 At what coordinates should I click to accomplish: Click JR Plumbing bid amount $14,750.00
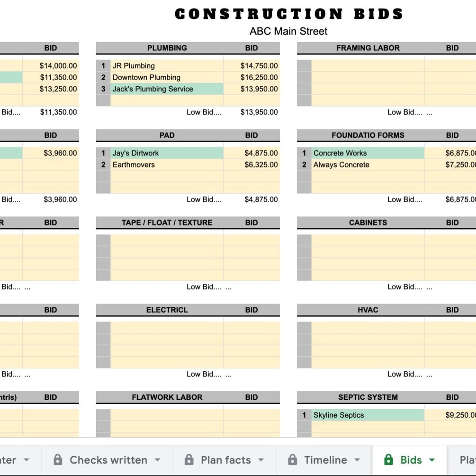259,66
